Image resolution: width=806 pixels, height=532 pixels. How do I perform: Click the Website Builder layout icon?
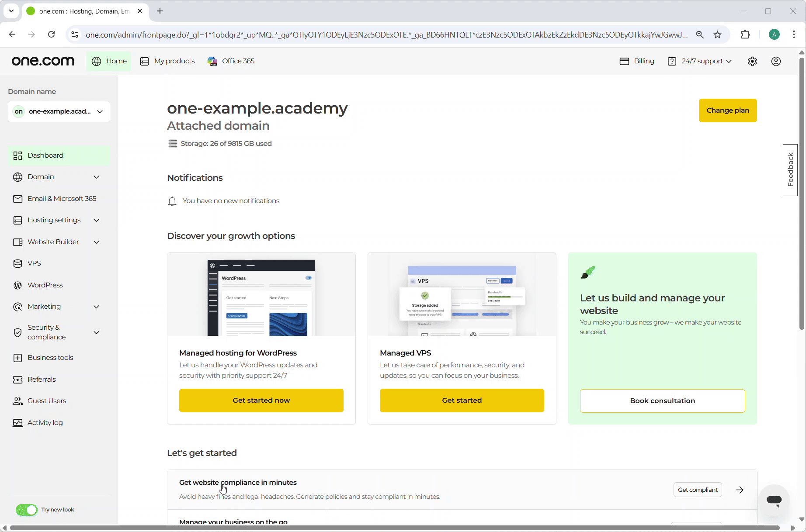point(17,242)
